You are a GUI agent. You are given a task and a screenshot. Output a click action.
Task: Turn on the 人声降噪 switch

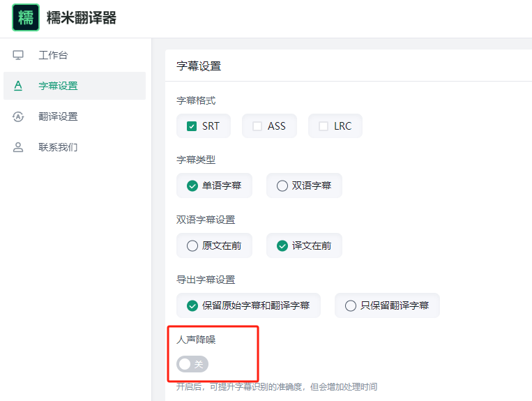pyautogui.click(x=192, y=364)
